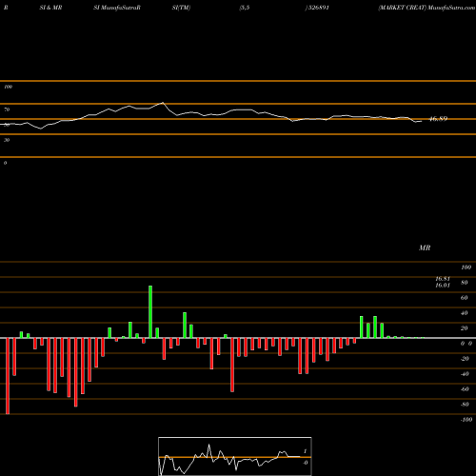
Task: Click the SI MunafaSutraR header text
Action: (117, 8)
